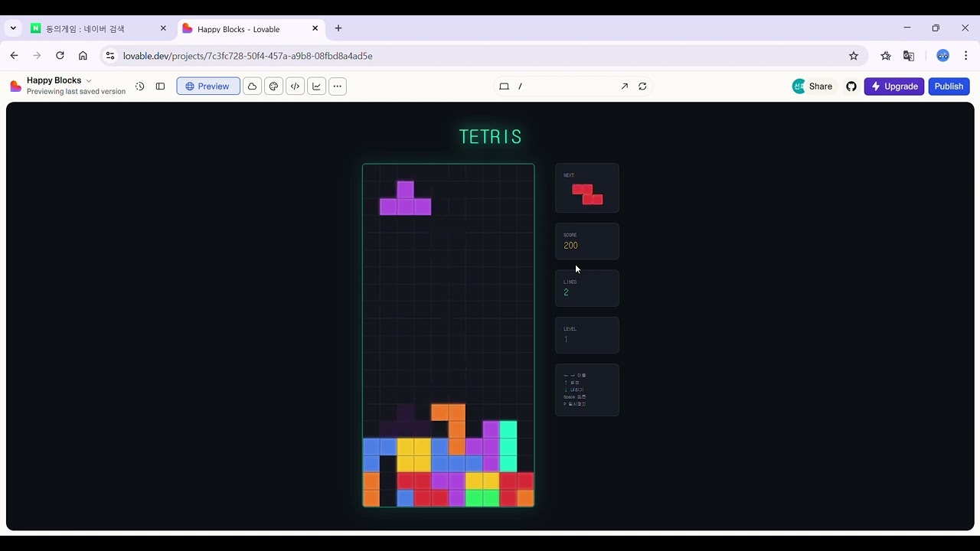Click the user avatar next to Share

coord(799,86)
